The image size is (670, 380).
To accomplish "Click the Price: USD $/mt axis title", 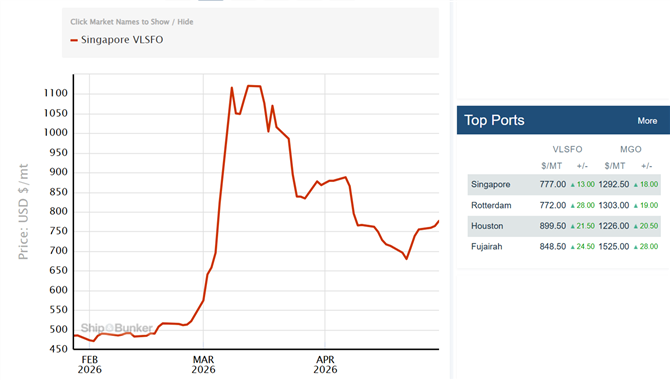I will [x=23, y=212].
